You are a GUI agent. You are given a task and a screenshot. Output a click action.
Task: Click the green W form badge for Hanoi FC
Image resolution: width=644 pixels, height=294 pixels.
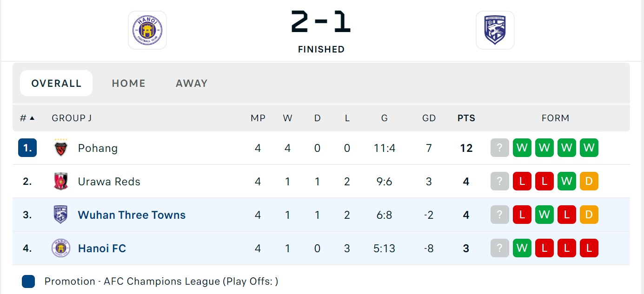click(x=522, y=248)
